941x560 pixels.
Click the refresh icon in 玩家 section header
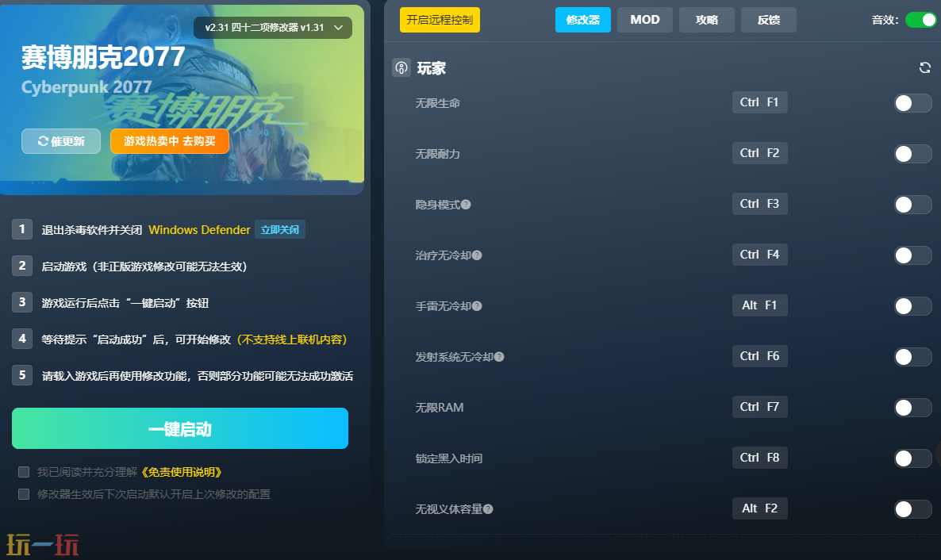click(925, 68)
